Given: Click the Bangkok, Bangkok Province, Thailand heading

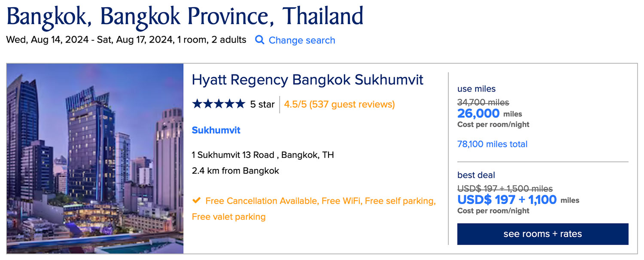Looking at the screenshot, I should pyautogui.click(x=185, y=16).
